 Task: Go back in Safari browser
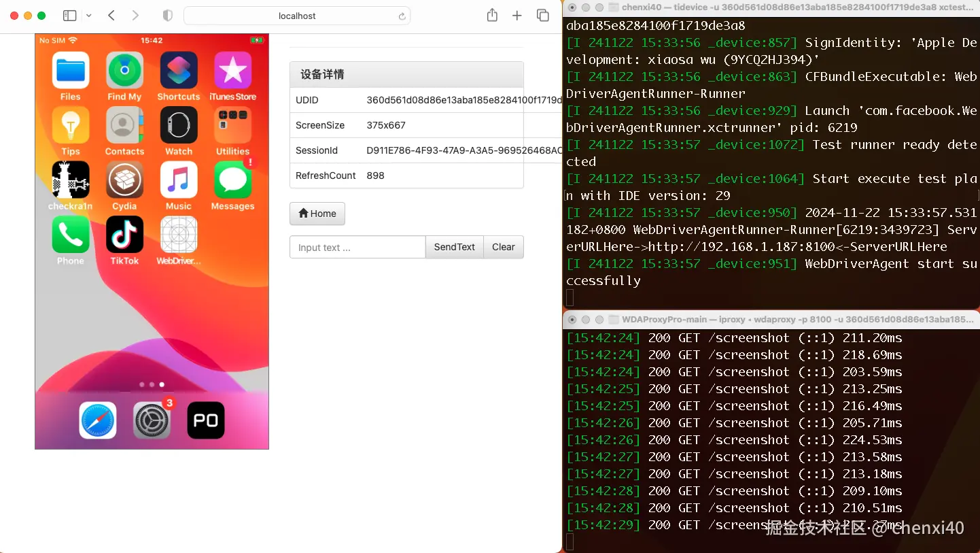coord(111,16)
